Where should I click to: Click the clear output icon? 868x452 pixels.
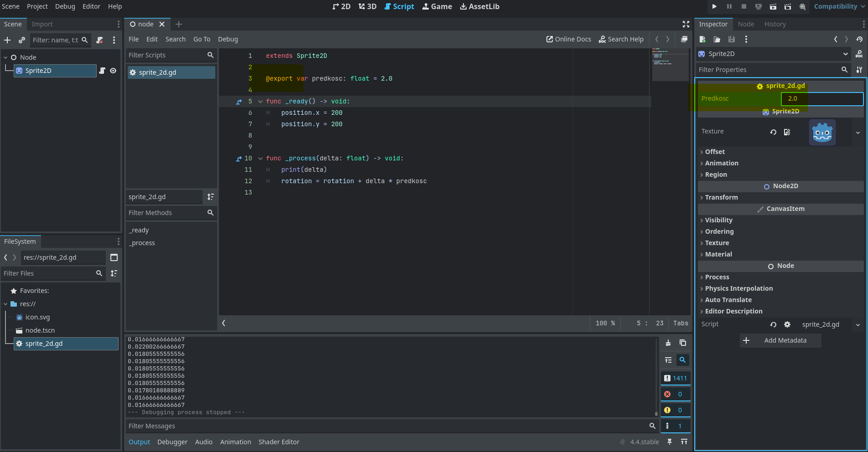click(668, 343)
